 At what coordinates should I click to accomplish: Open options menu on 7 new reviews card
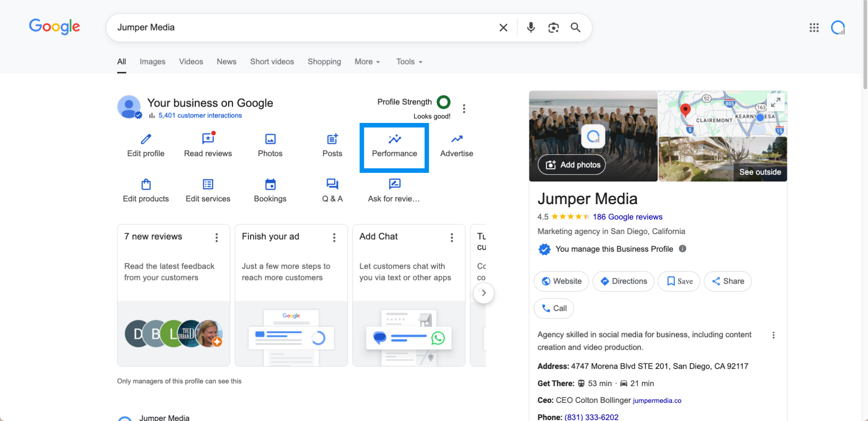coord(217,238)
